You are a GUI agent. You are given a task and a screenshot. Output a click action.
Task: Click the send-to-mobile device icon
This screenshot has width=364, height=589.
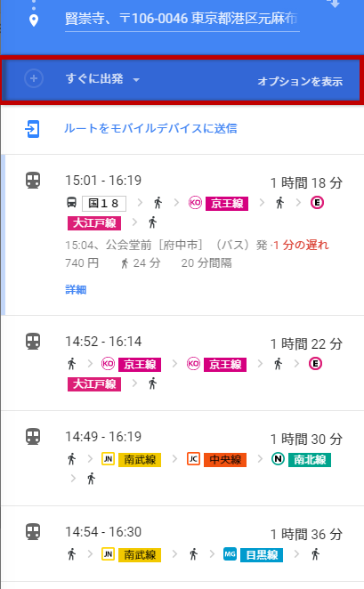(x=33, y=129)
